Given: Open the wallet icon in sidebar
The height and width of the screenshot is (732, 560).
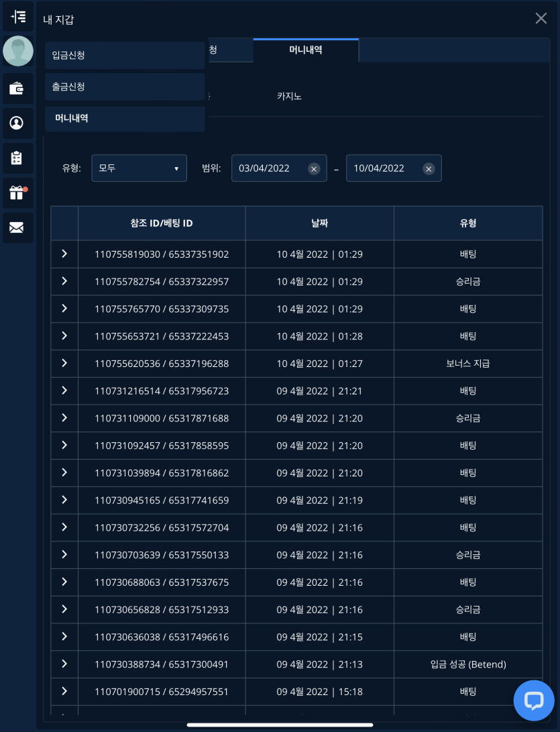Looking at the screenshot, I should pos(17,88).
